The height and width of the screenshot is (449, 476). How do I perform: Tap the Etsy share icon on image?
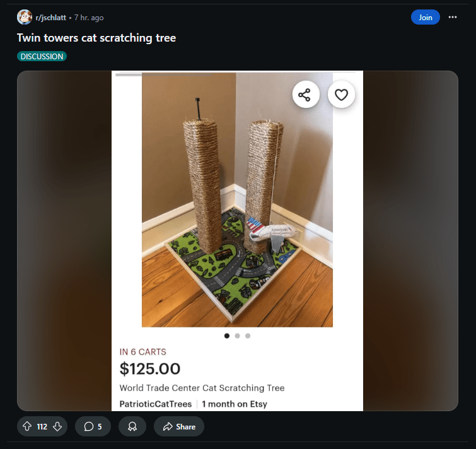point(305,95)
